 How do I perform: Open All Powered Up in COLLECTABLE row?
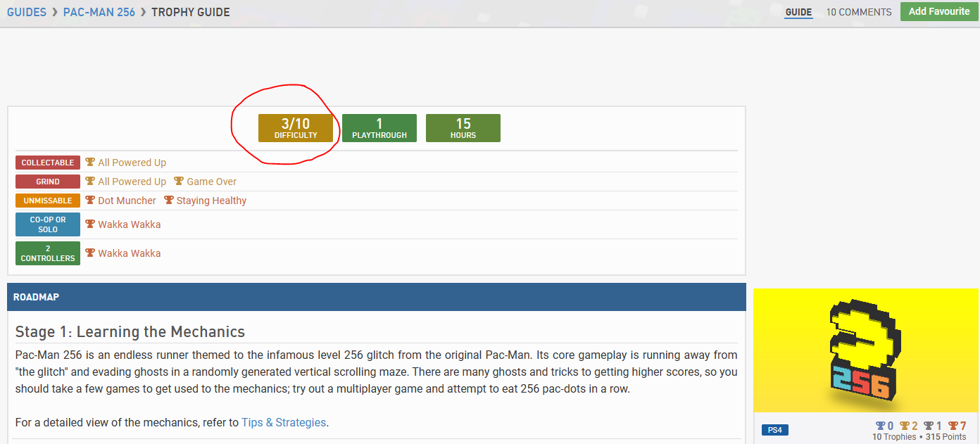click(x=132, y=163)
